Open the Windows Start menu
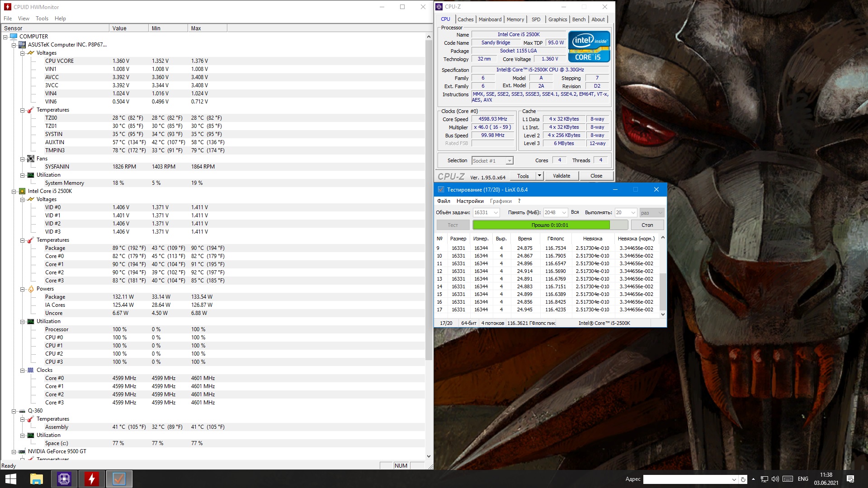This screenshot has width=868, height=488. 10,479
